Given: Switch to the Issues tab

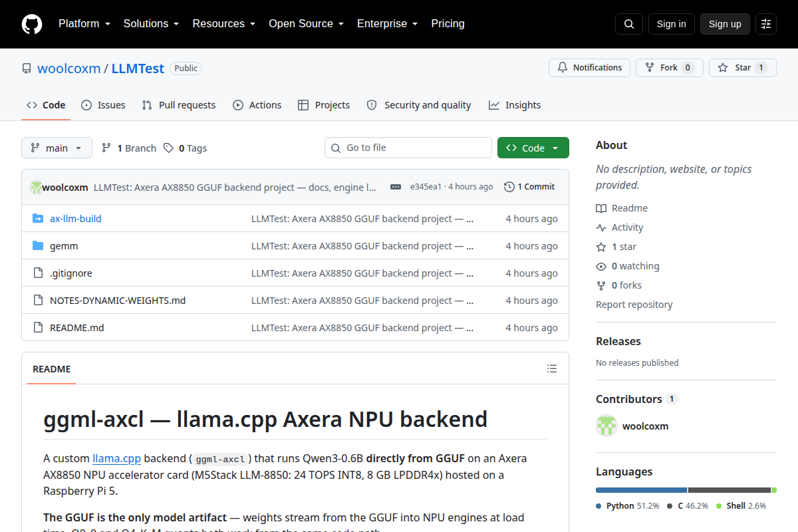Looking at the screenshot, I should click(103, 105).
